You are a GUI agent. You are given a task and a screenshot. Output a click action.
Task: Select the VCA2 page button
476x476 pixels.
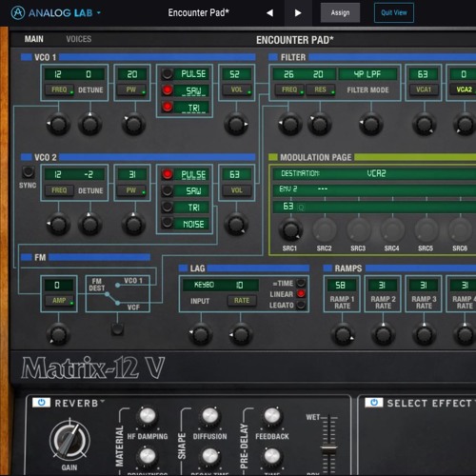(x=464, y=89)
